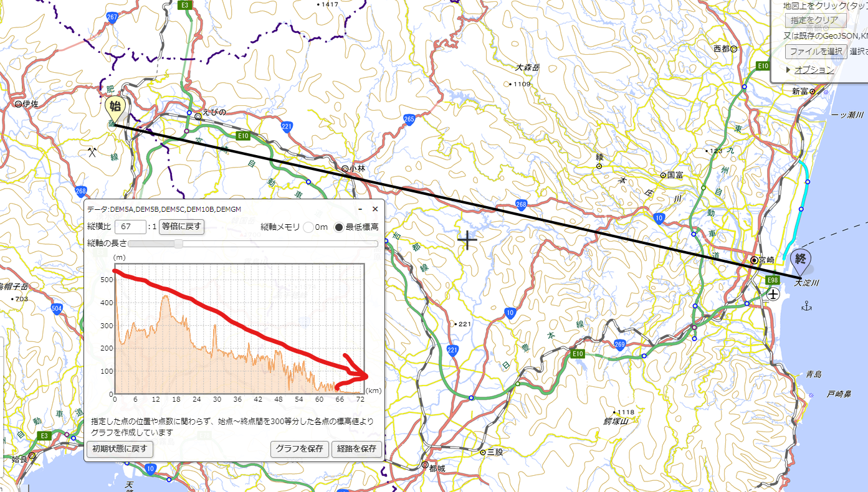Screen dimensions: 868x492
Task: Select the 最低標高 radio button
Action: point(339,227)
